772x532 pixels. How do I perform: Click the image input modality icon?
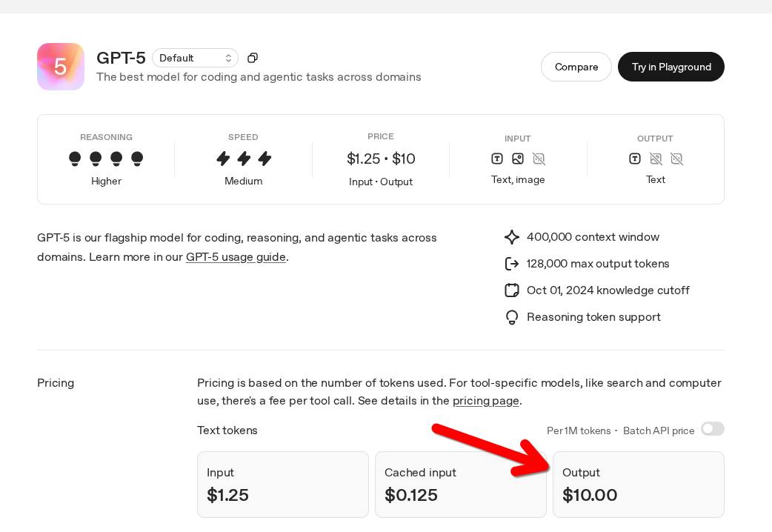518,159
